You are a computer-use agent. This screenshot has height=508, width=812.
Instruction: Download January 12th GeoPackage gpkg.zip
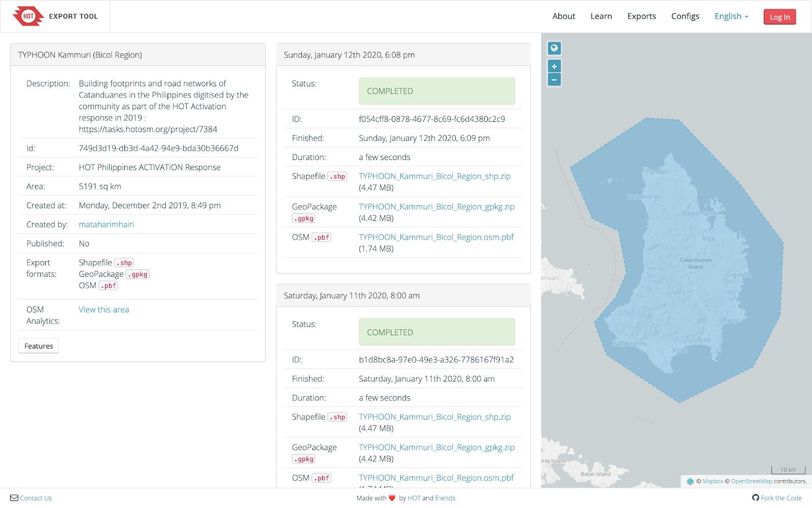point(436,207)
